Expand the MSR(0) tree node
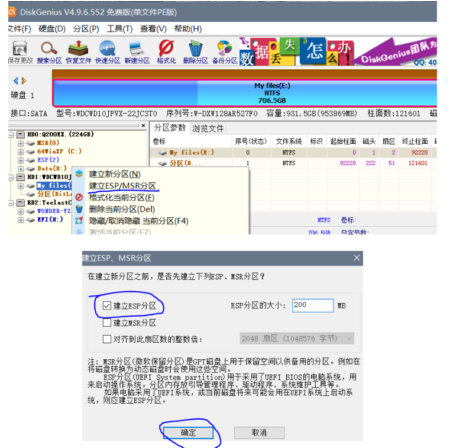Screen dimensions: 476x448 point(20,143)
